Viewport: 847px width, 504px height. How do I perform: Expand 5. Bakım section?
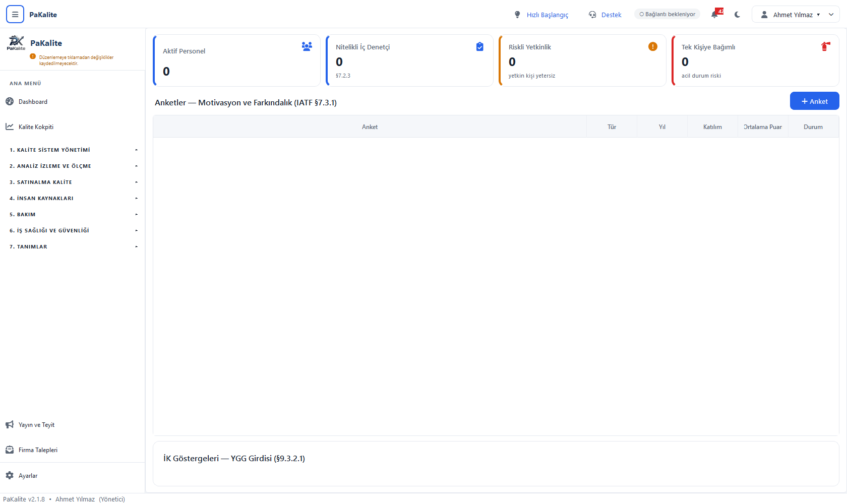pyautogui.click(x=73, y=214)
